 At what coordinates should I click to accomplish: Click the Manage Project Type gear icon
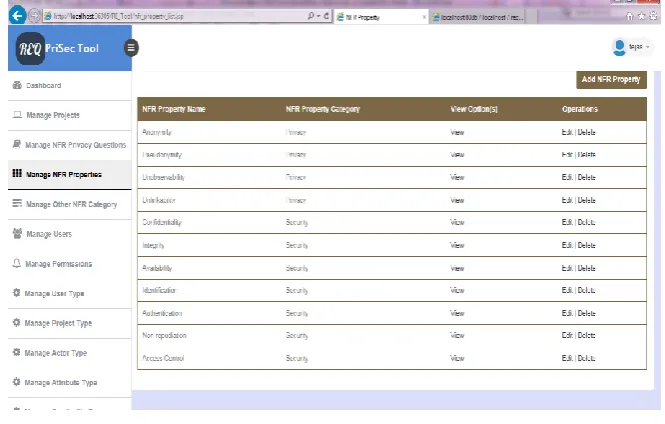[17, 322]
